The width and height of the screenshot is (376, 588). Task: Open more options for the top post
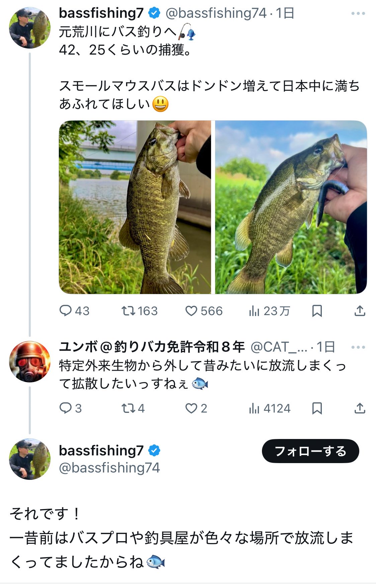tap(358, 14)
